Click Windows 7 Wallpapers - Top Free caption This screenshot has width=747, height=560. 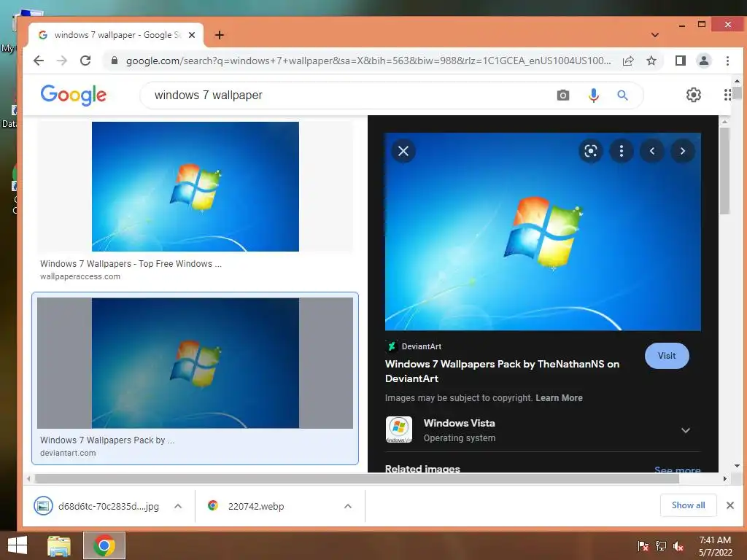click(131, 263)
